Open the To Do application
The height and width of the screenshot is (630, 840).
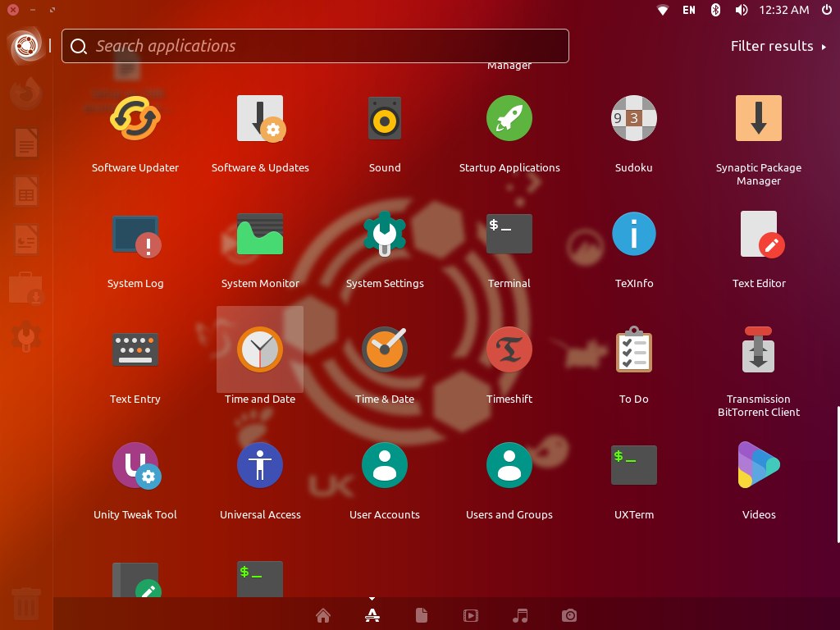(x=634, y=349)
